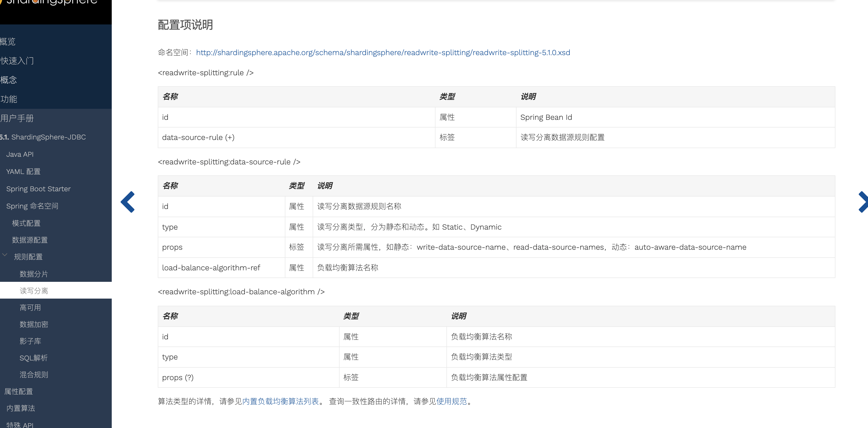Click the 配置项说明 heading

coord(185,25)
